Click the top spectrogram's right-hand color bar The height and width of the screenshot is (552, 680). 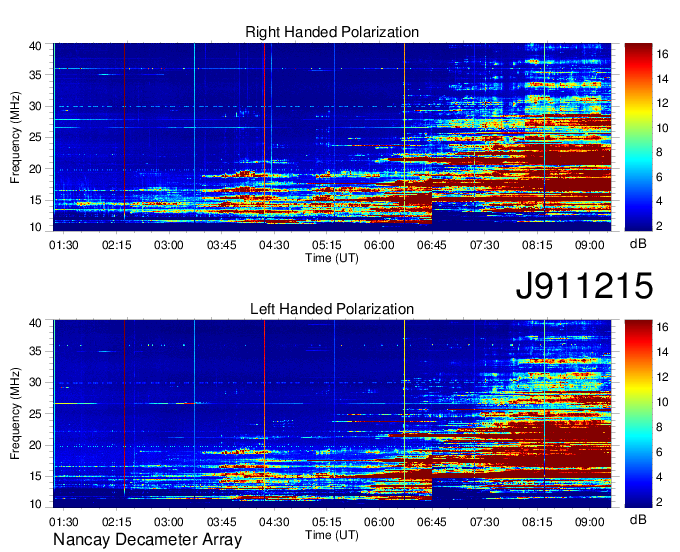[x=638, y=137]
